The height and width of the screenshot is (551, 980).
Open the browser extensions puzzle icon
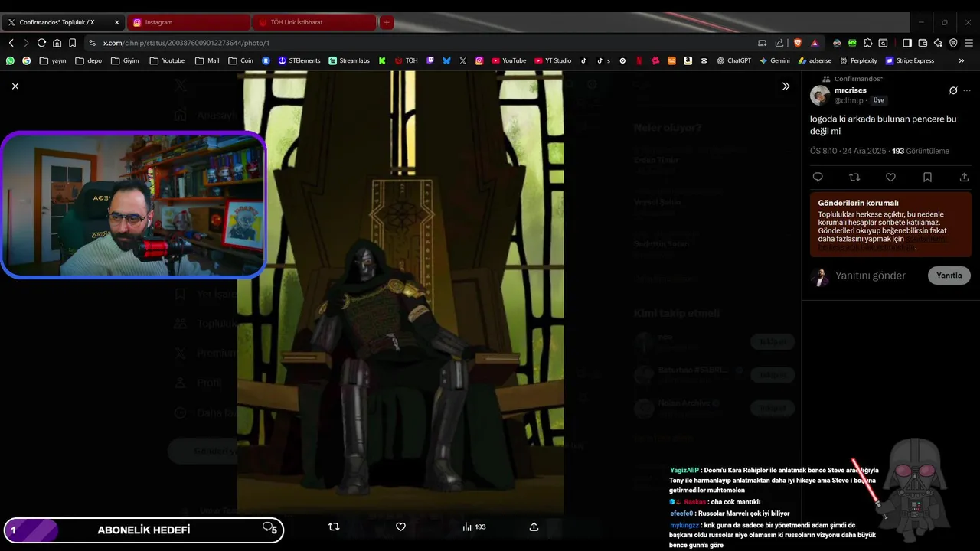coord(867,43)
